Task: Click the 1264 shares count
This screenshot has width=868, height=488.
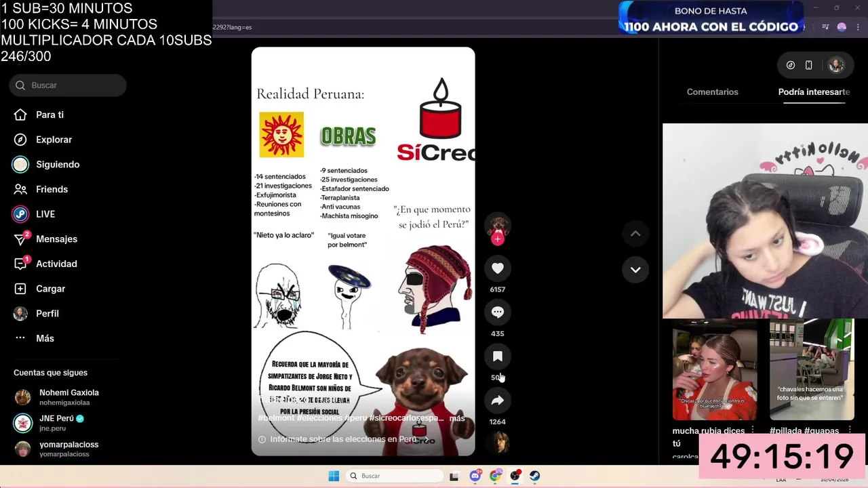Action: click(498, 422)
